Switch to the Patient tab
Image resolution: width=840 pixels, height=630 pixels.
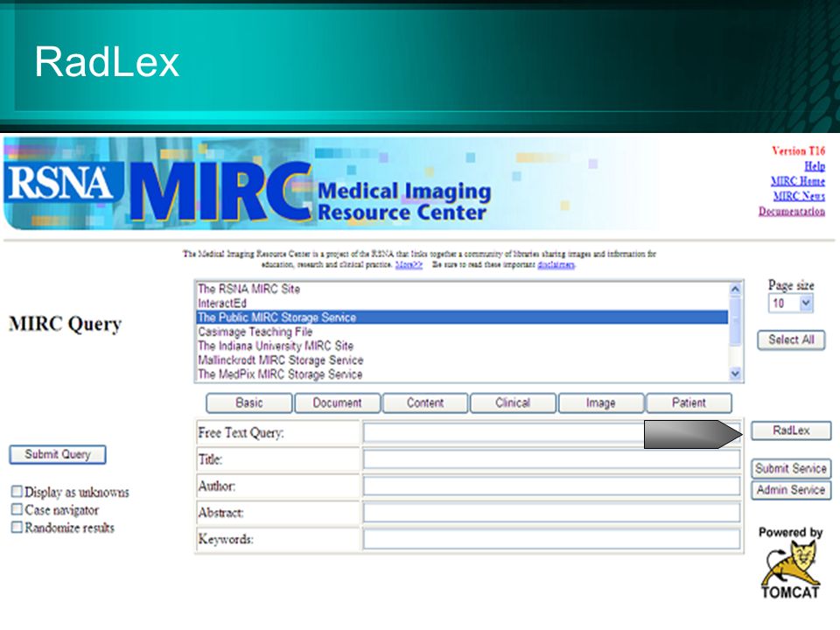[x=689, y=402]
